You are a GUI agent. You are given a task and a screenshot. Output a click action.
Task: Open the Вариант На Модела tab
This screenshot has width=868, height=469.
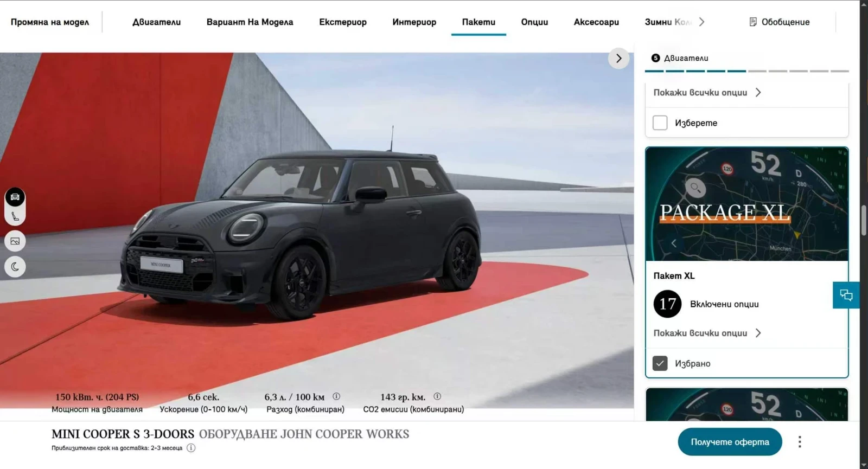click(250, 22)
